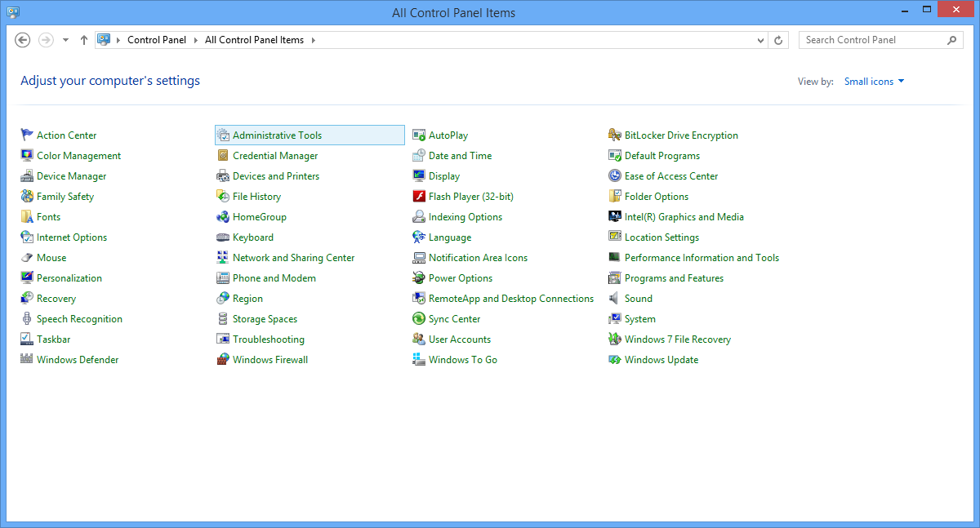The height and width of the screenshot is (528, 980).
Task: Open the Speech Recognition microphone icon
Action: click(x=27, y=319)
